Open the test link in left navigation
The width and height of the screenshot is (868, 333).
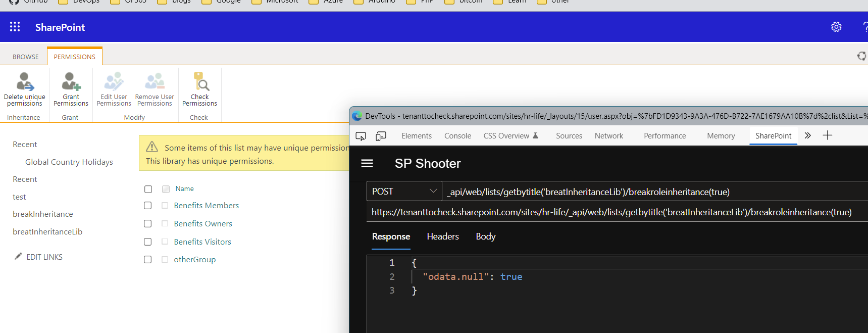coord(19,197)
